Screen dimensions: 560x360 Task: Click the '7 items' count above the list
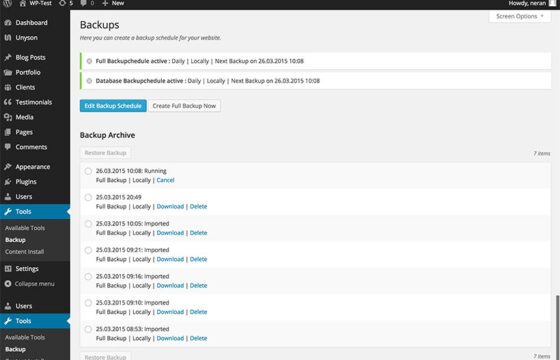pyautogui.click(x=542, y=154)
